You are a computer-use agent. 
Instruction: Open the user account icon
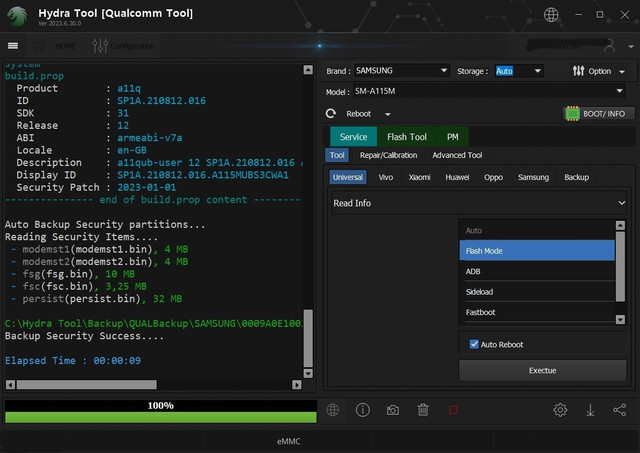[609, 46]
